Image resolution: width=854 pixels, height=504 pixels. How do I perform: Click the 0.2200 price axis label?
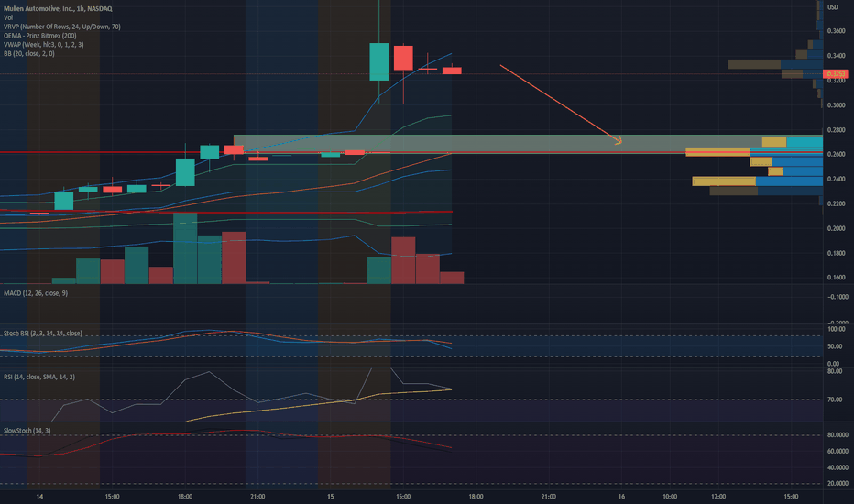(x=837, y=203)
